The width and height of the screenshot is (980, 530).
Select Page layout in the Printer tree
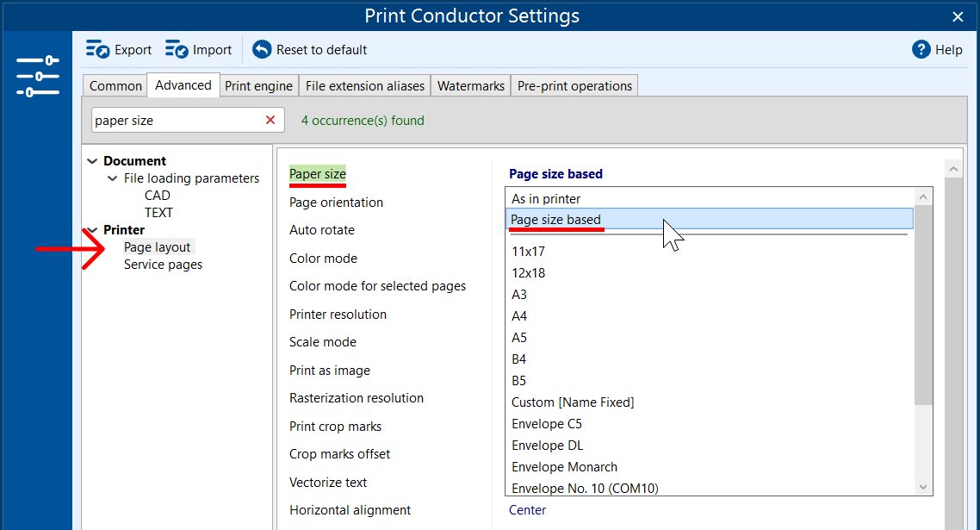pyautogui.click(x=157, y=247)
